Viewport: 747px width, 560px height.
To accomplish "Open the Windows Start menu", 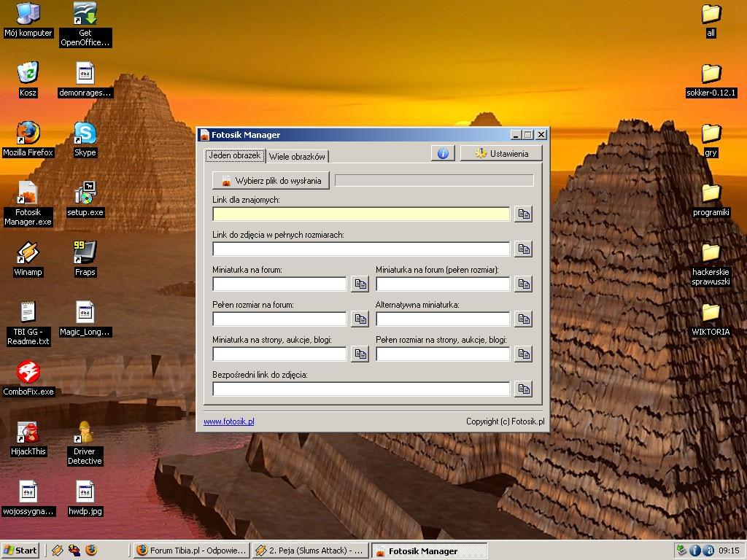I will click(x=20, y=551).
